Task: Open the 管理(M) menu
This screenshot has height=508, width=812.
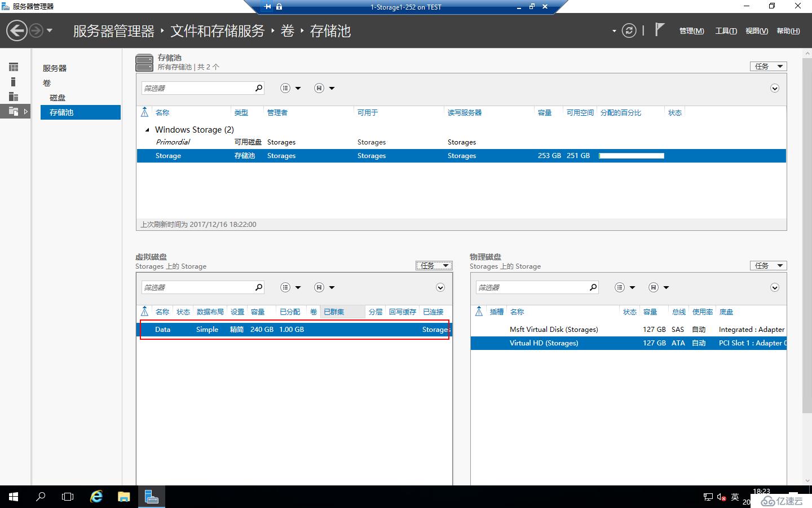Action: point(691,31)
